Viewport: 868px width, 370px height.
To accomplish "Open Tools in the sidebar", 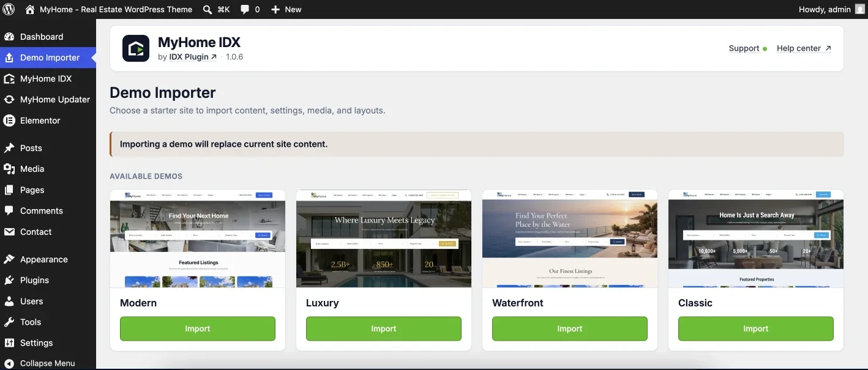I will [x=31, y=322].
